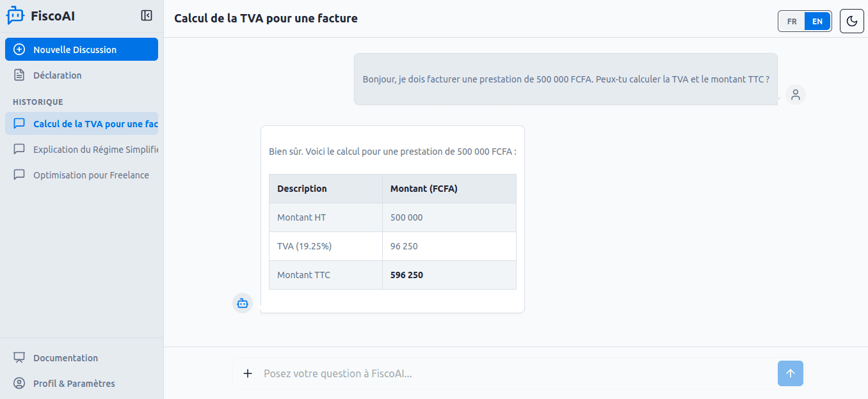Click the user avatar next to the message
This screenshot has height=399, width=868.
tap(795, 94)
